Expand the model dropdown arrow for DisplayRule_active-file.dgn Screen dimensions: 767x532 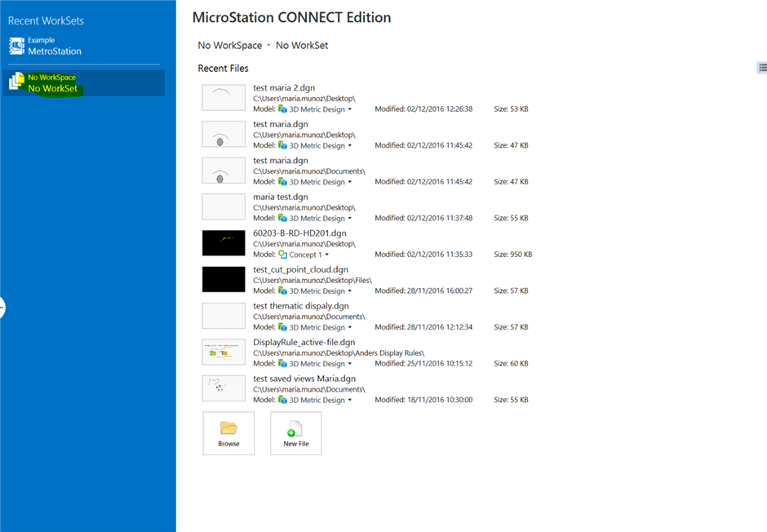click(350, 364)
